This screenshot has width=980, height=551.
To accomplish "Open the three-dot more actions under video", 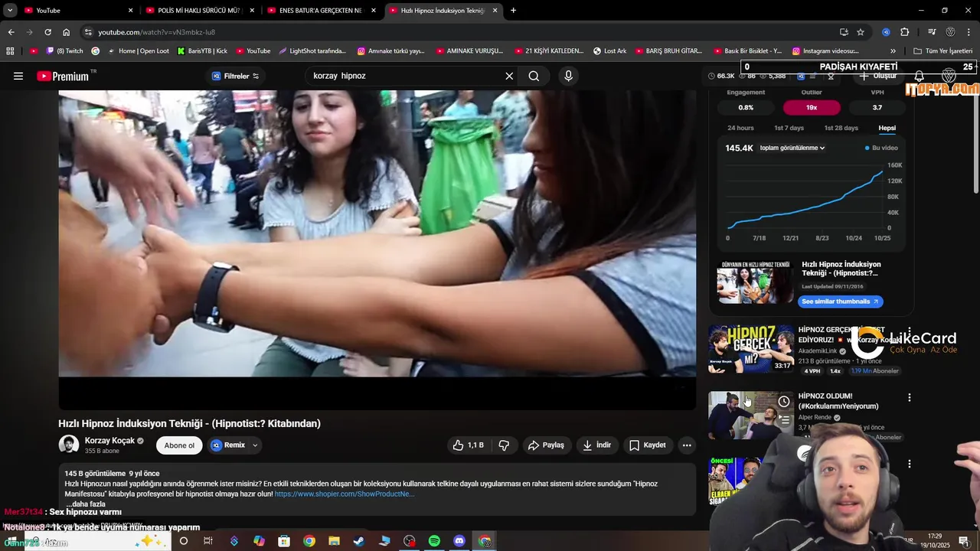I will tap(687, 445).
